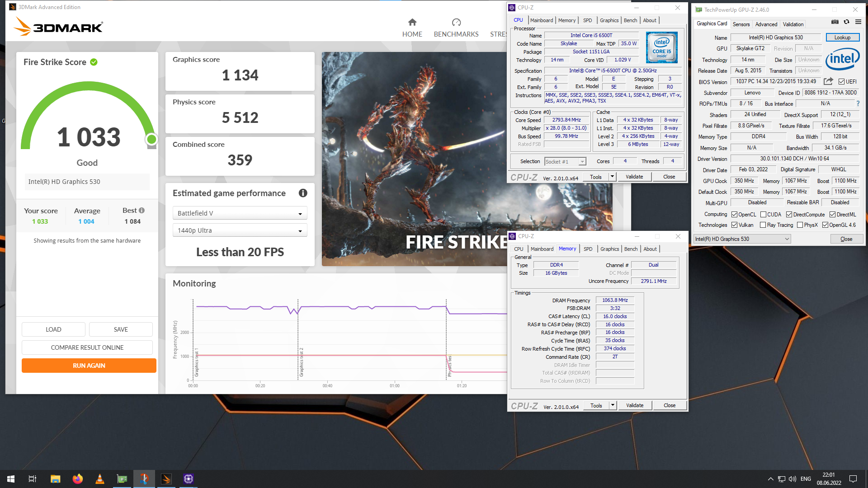Click the BIOS export share icon in GPU-Z
Screen dimensions: 868x488
click(828, 81)
